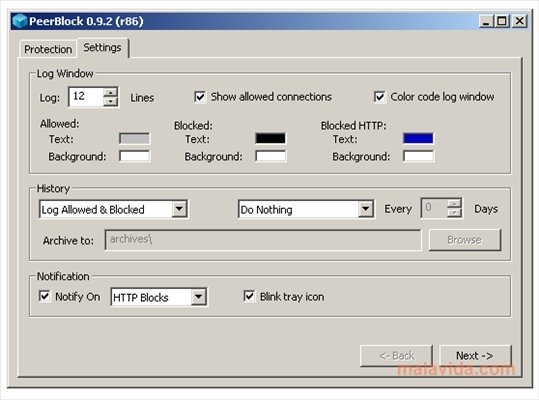Screen dimensions: 539x400
Task: Open Blocked text black color swatch
Action: pos(271,138)
